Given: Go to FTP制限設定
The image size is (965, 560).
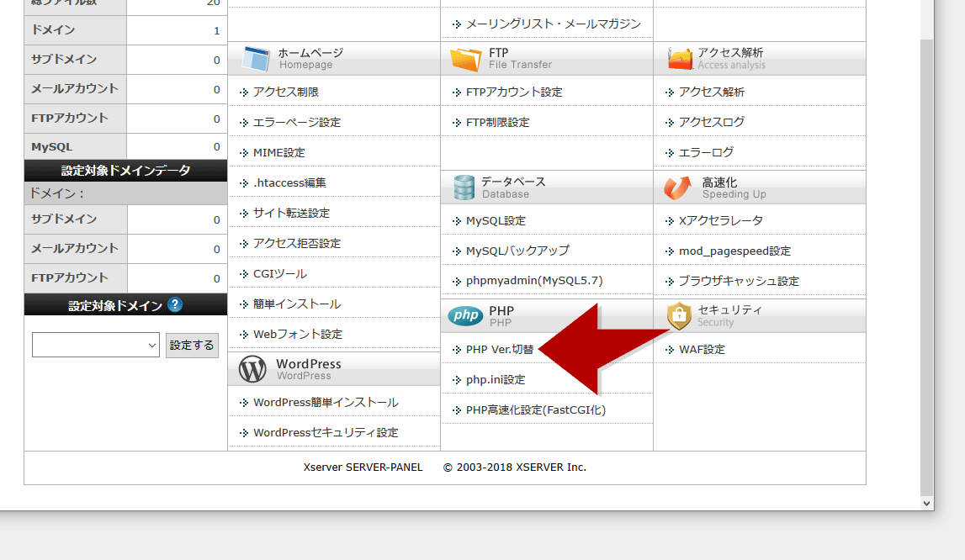Looking at the screenshot, I should 497,123.
